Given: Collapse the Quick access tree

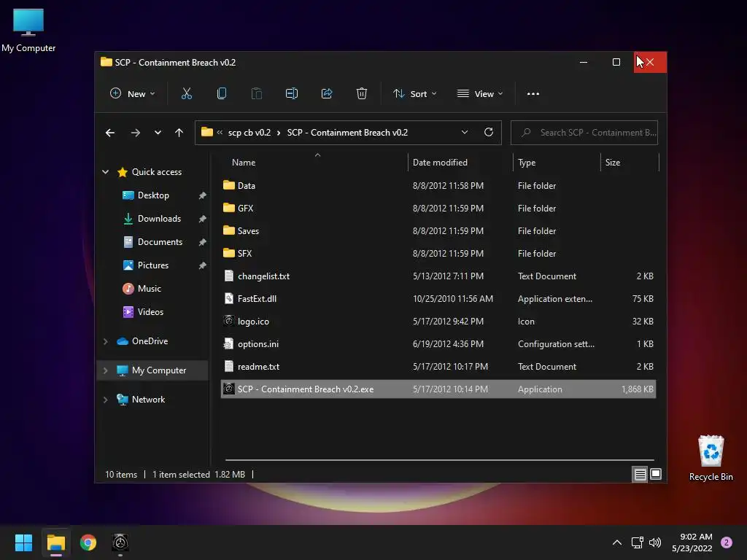Looking at the screenshot, I should click(105, 172).
